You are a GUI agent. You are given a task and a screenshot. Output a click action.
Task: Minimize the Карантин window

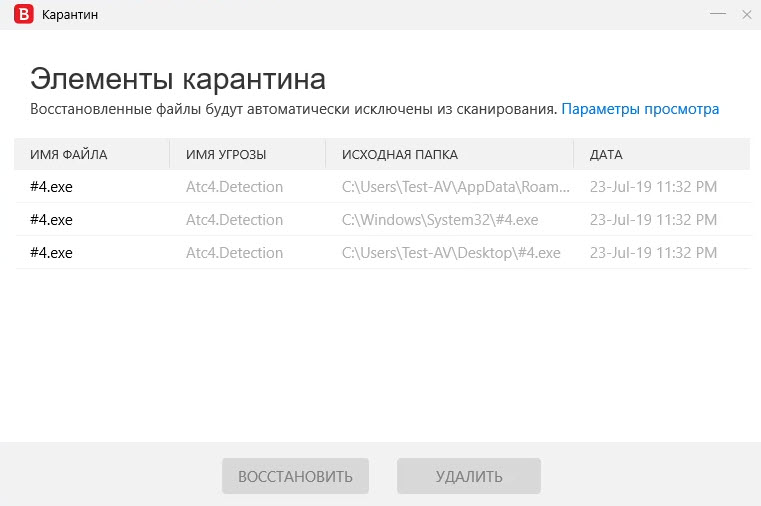tap(719, 15)
